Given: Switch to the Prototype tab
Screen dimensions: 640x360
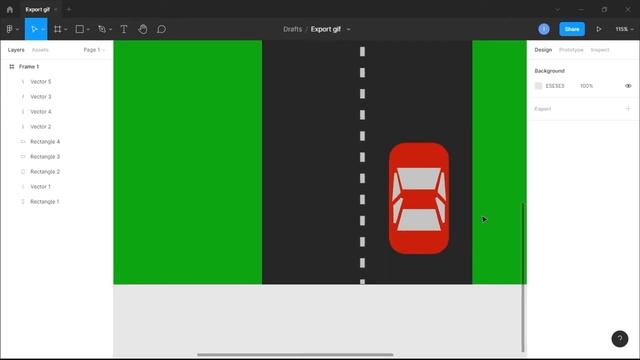Looking at the screenshot, I should coord(571,50).
